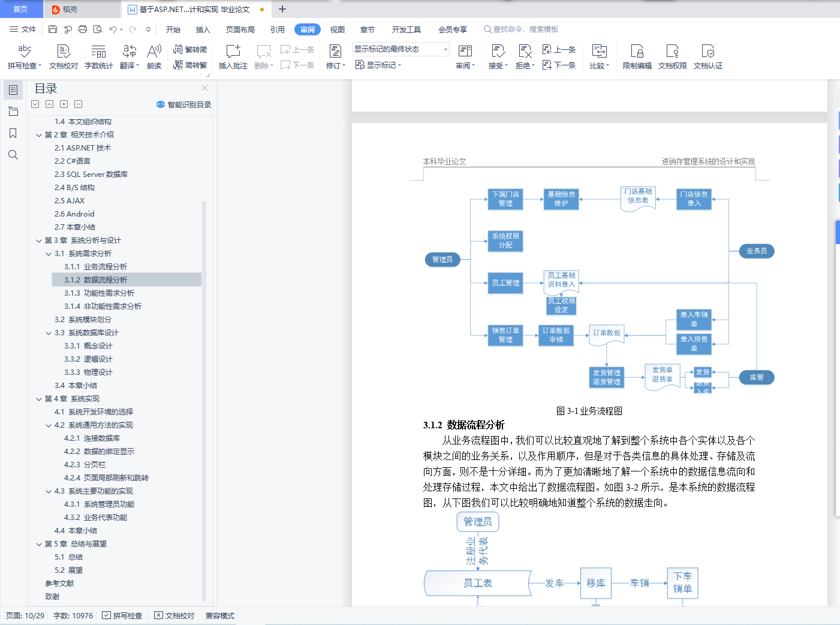Click 字数: 10976 in the status bar

click(73, 616)
